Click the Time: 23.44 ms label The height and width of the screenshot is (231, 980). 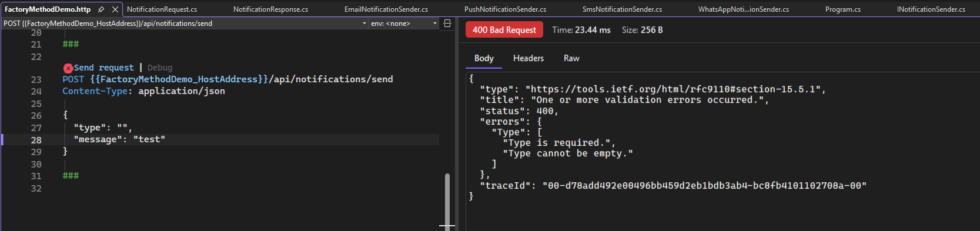tap(581, 30)
